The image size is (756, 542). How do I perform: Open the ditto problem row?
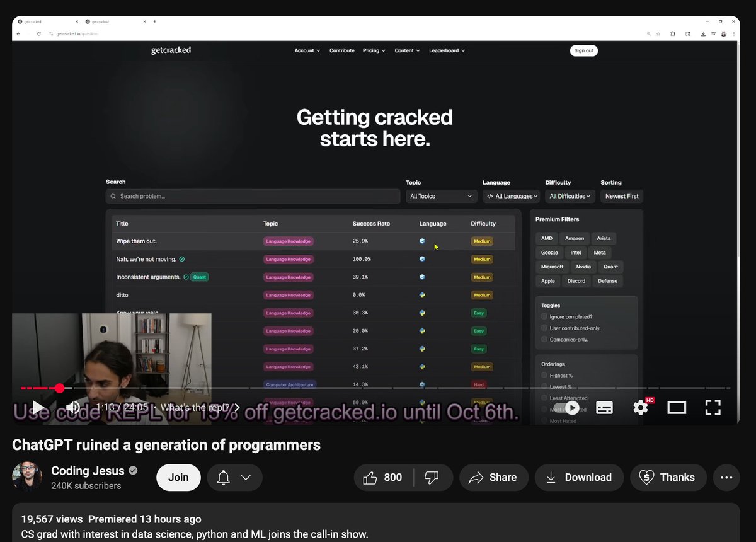point(313,295)
